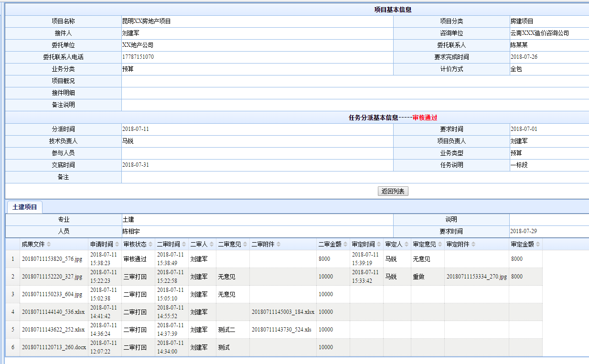Click the 二审附件 column sort icon

(278, 245)
